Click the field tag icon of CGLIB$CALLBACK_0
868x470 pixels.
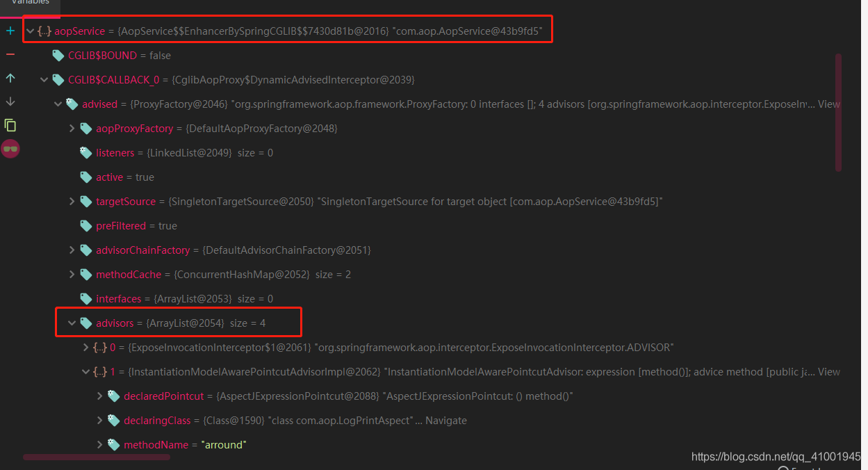pyautogui.click(x=58, y=80)
